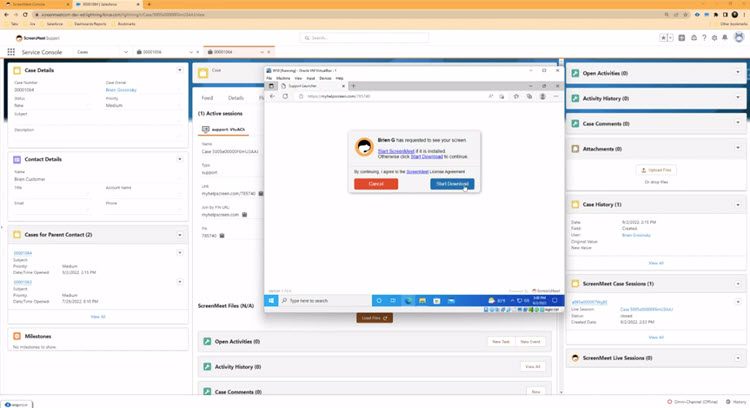Open the Global Actions plus icon
750x408 pixels.
(682, 38)
